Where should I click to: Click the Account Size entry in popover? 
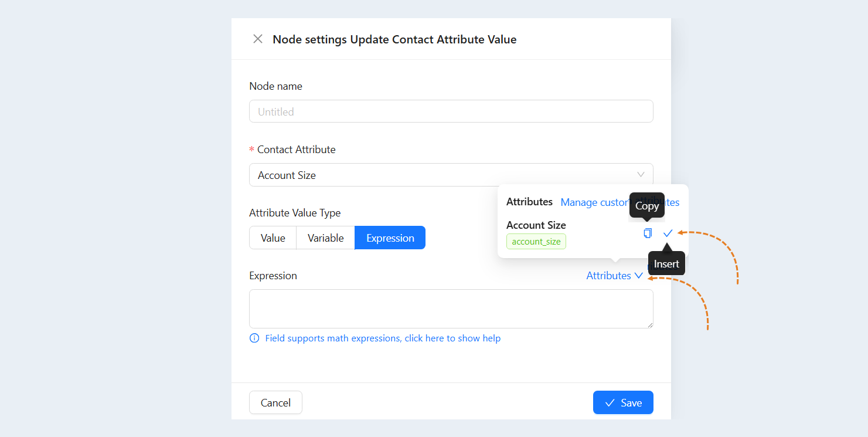pos(536,225)
